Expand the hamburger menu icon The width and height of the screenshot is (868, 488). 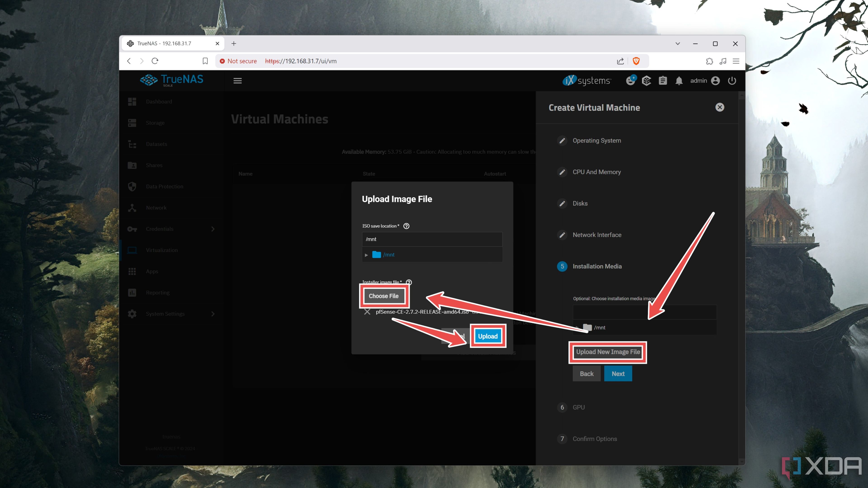click(x=237, y=80)
